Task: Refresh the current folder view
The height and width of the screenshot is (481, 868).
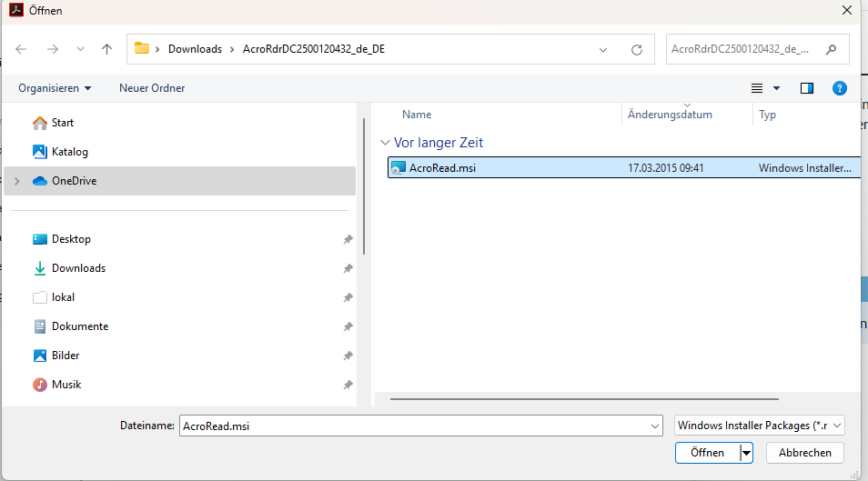Action: click(x=637, y=49)
